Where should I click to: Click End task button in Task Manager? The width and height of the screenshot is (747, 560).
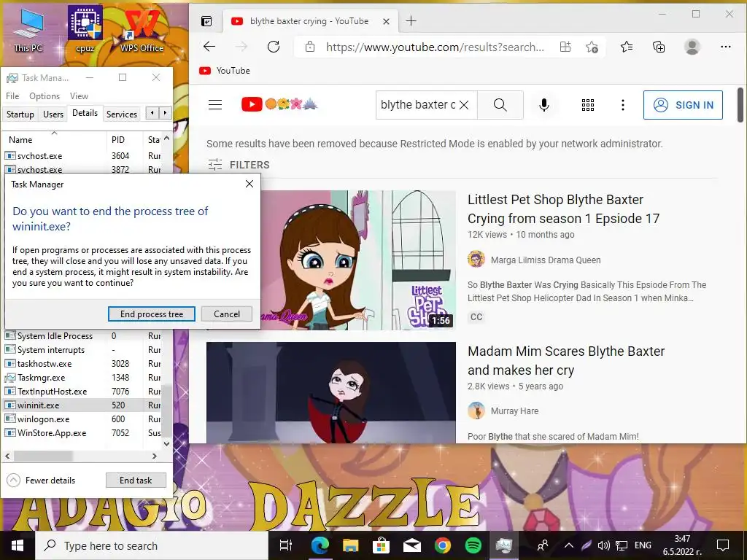pyautogui.click(x=136, y=480)
